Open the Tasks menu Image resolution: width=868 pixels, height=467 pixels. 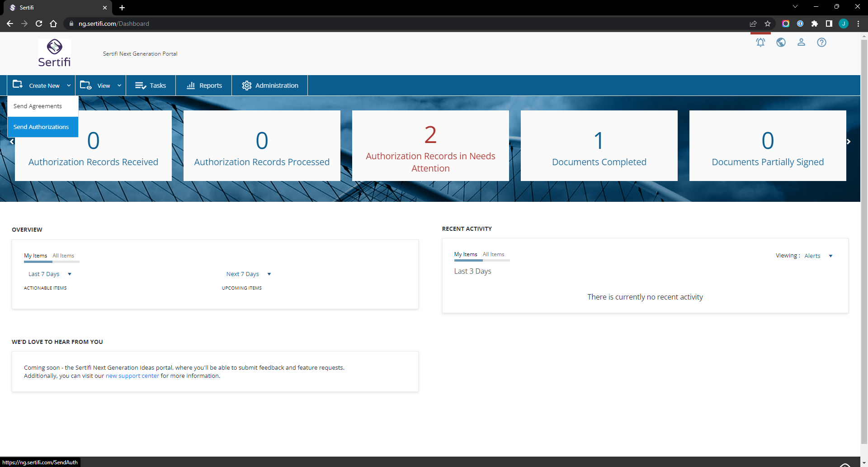[151, 86]
